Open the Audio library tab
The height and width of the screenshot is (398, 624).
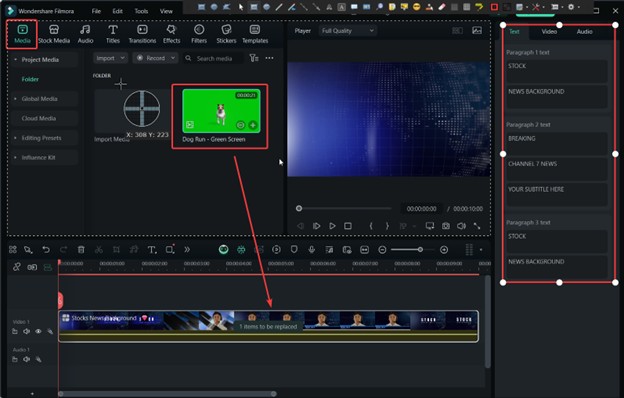click(85, 34)
